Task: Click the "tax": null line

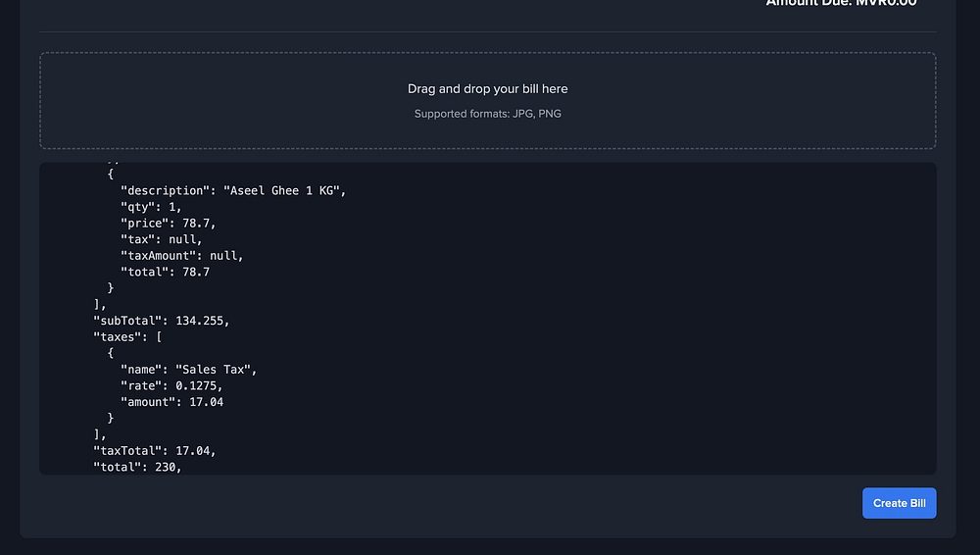Action: click(x=161, y=239)
